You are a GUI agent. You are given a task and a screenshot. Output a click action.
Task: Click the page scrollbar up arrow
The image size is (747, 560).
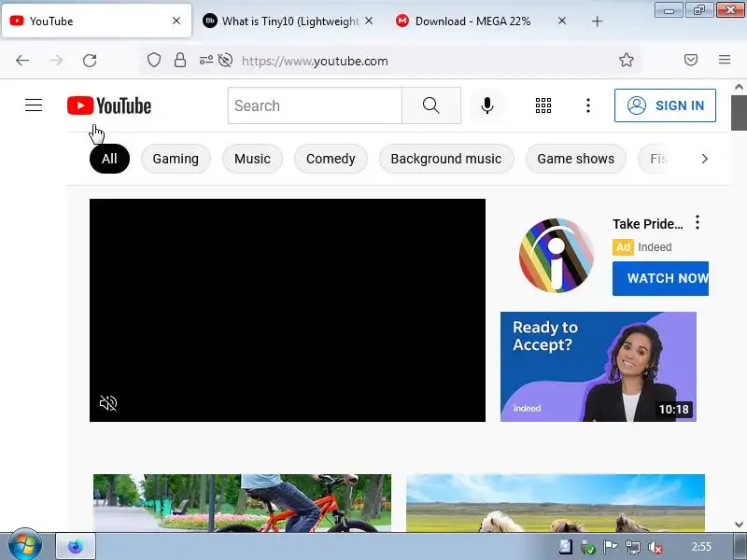point(739,87)
